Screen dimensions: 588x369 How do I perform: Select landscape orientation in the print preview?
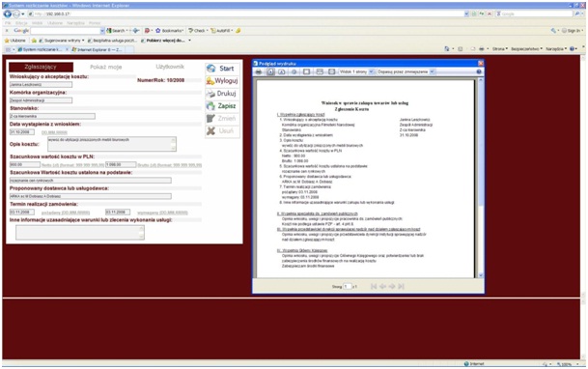282,71
